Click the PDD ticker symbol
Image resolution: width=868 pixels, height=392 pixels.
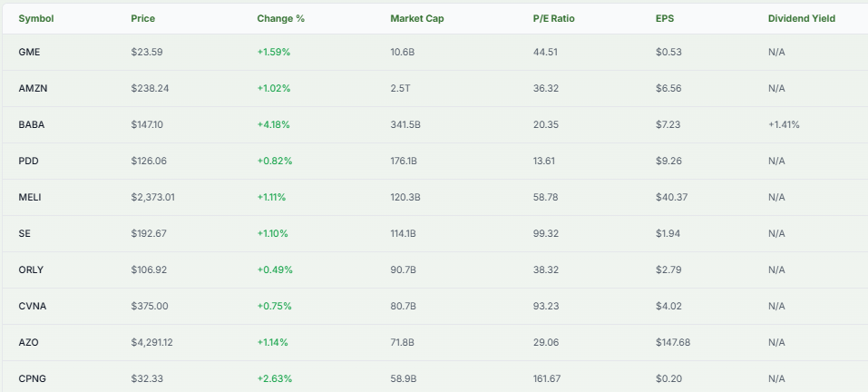point(28,161)
